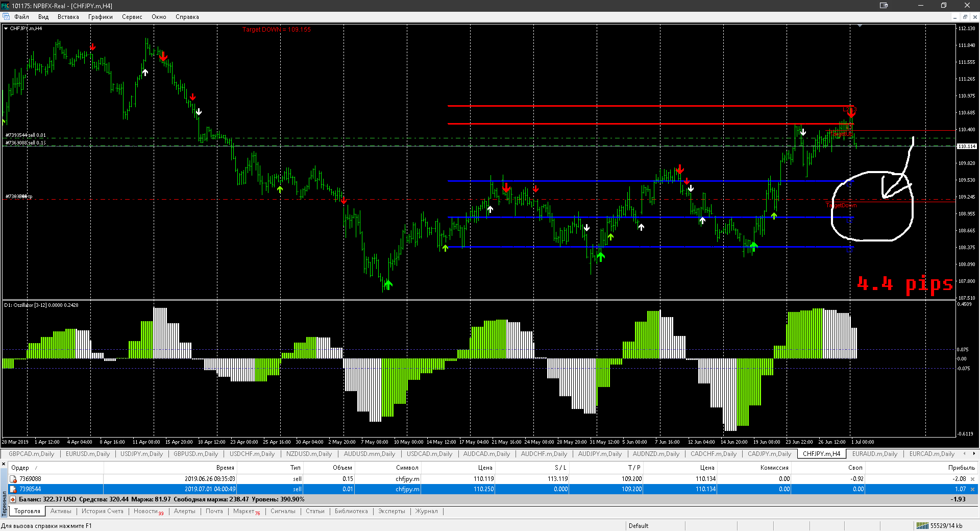Open the Графики menu
The height and width of the screenshot is (531, 980).
[x=100, y=17]
